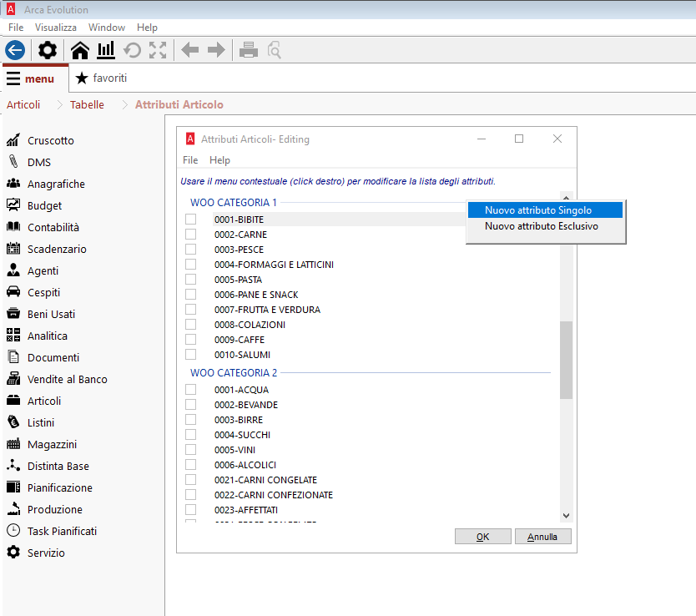The image size is (696, 616).
Task: Go to home via house icon
Action: click(80, 50)
